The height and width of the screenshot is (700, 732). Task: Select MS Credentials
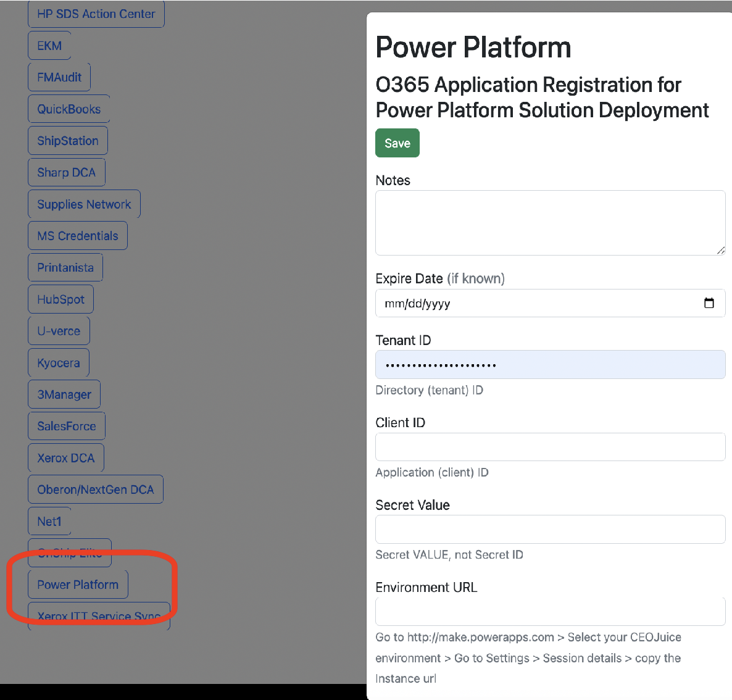78,236
